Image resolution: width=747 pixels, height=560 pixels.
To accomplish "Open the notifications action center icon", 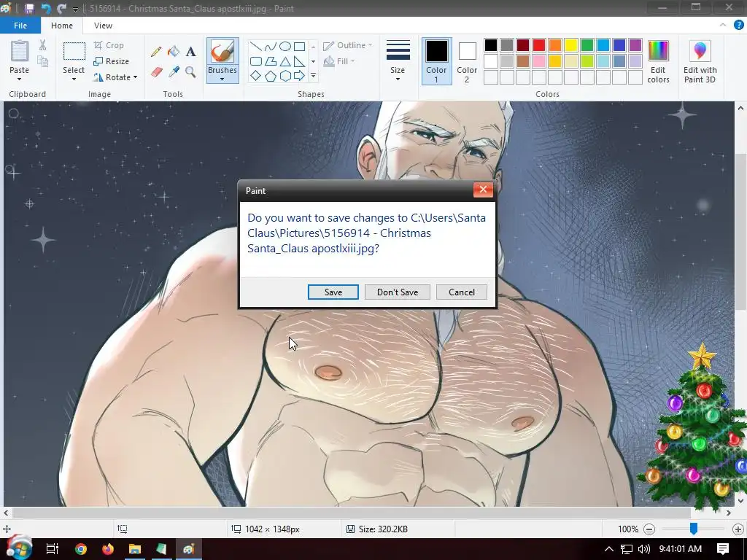I will click(723, 548).
